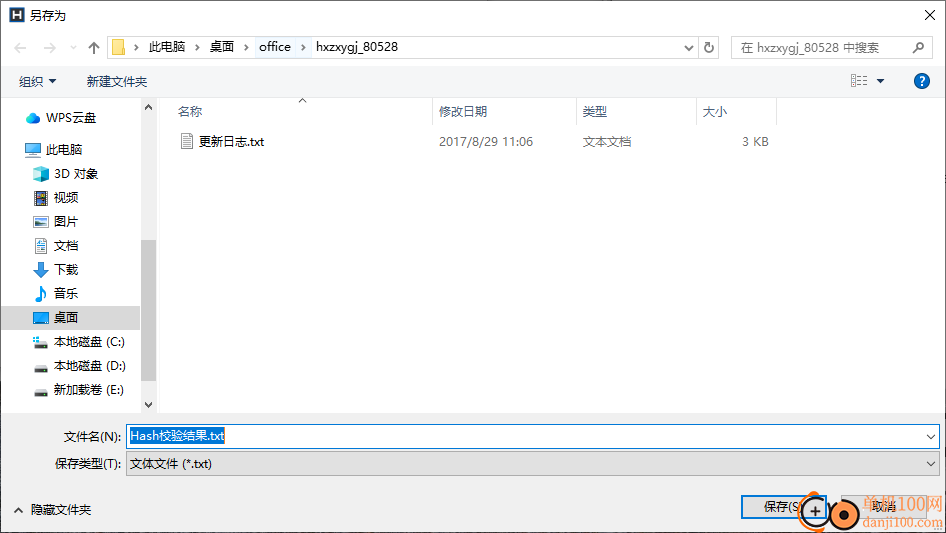Change view layout icon
The width and height of the screenshot is (946, 533).
pos(859,81)
